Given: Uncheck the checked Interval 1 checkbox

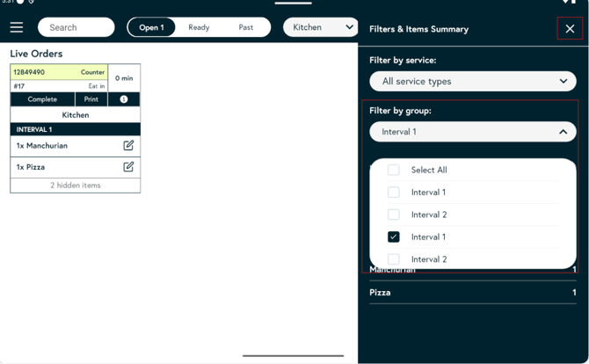Looking at the screenshot, I should tap(394, 237).
